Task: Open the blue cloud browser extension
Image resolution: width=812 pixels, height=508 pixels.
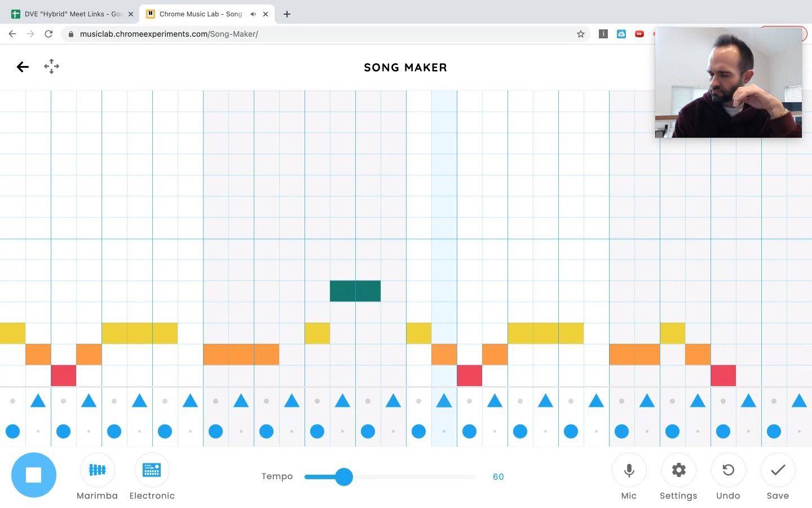Action: [x=621, y=34]
